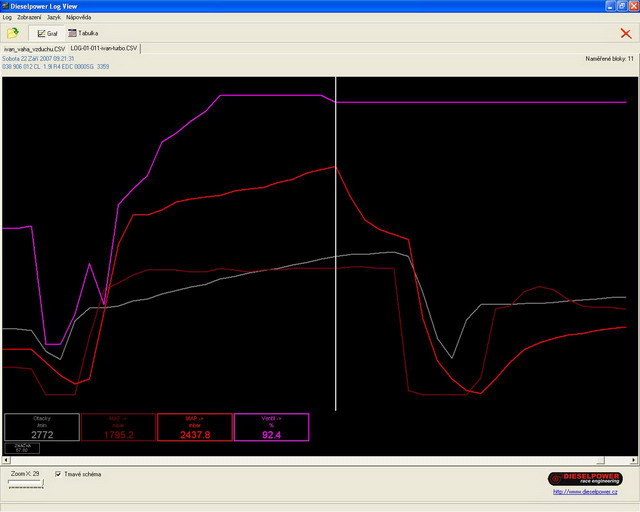640x512 pixels.
Task: Click the scroll right arrow of graph scrollbar
Action: 633,460
